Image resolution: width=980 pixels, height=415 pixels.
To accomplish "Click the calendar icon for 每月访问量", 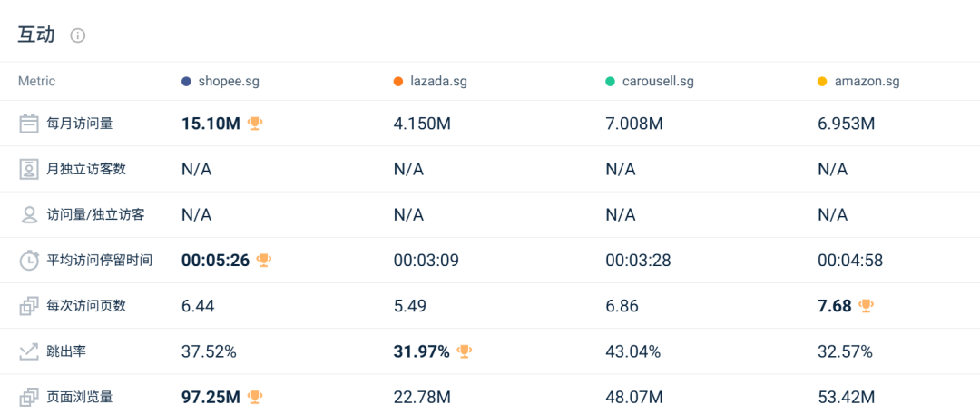I will [x=29, y=124].
